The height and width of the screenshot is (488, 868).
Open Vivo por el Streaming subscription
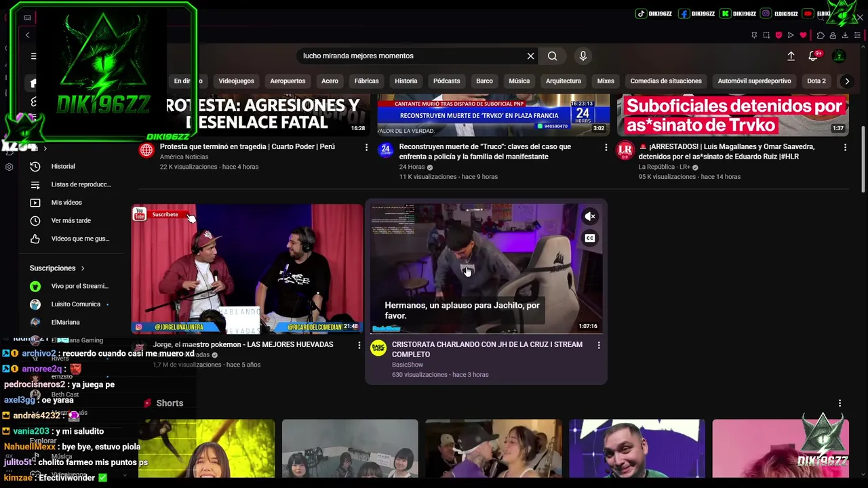point(79,286)
